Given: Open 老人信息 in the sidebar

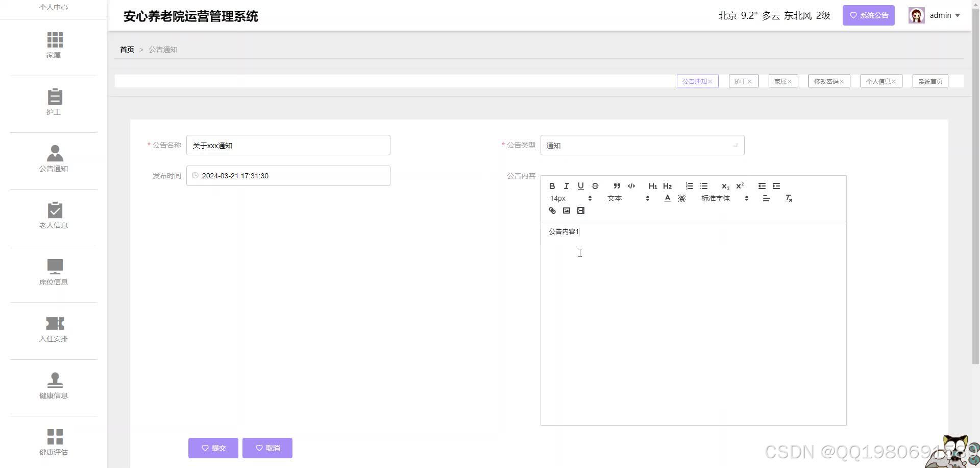Looking at the screenshot, I should (54, 216).
